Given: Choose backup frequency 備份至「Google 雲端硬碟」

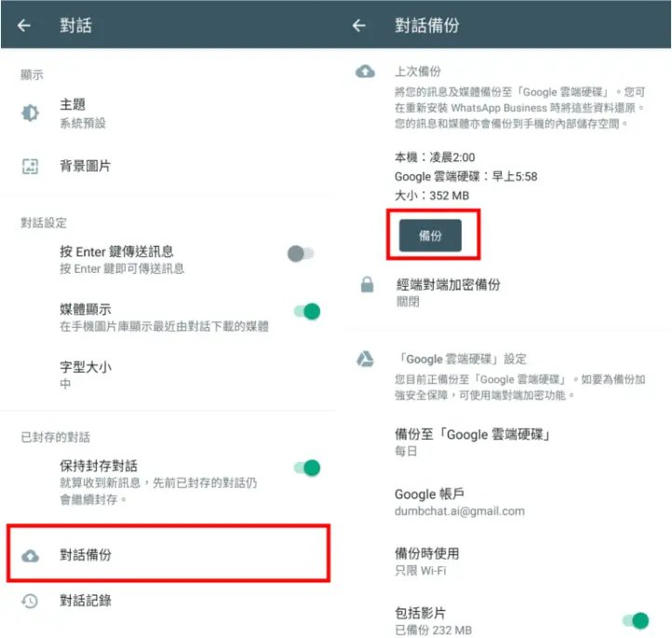Looking at the screenshot, I should 504,442.
